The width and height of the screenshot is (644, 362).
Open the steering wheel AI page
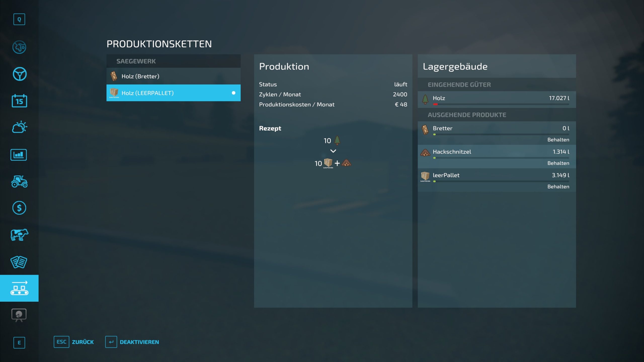coord(19,74)
